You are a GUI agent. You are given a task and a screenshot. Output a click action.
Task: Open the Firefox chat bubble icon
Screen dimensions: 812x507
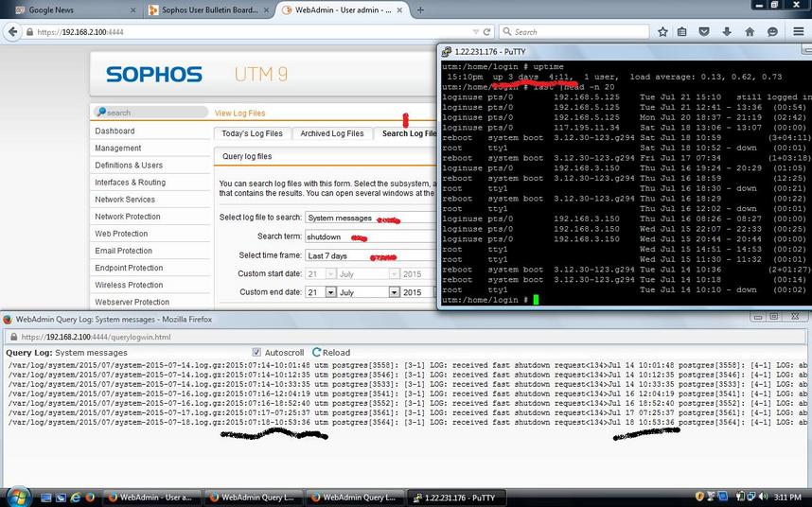pyautogui.click(x=772, y=32)
